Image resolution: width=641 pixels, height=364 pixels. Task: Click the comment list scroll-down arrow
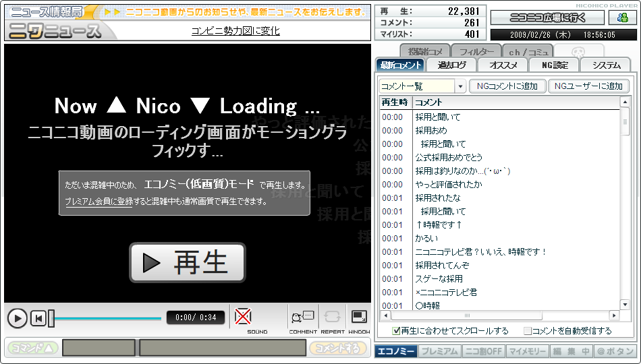click(x=624, y=305)
